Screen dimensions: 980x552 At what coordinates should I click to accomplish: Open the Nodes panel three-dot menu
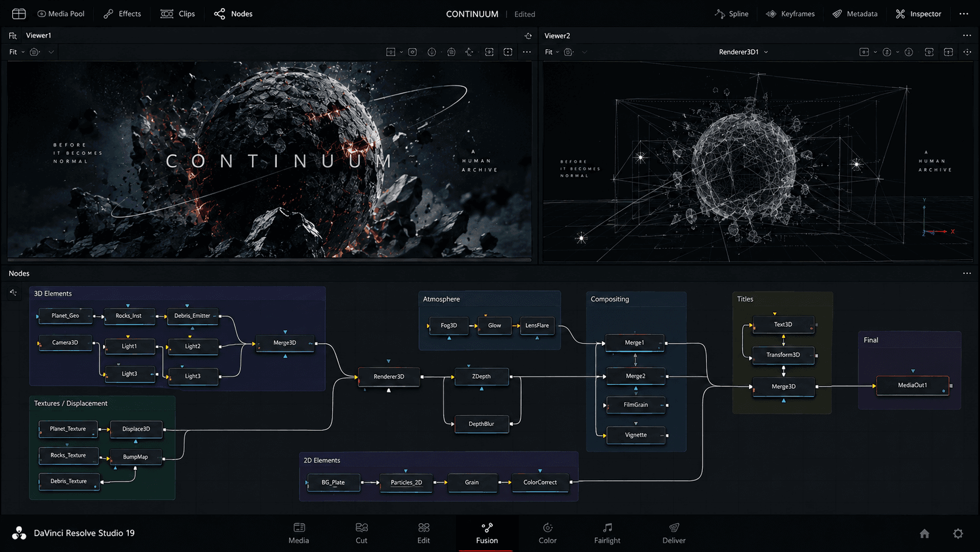(x=967, y=273)
